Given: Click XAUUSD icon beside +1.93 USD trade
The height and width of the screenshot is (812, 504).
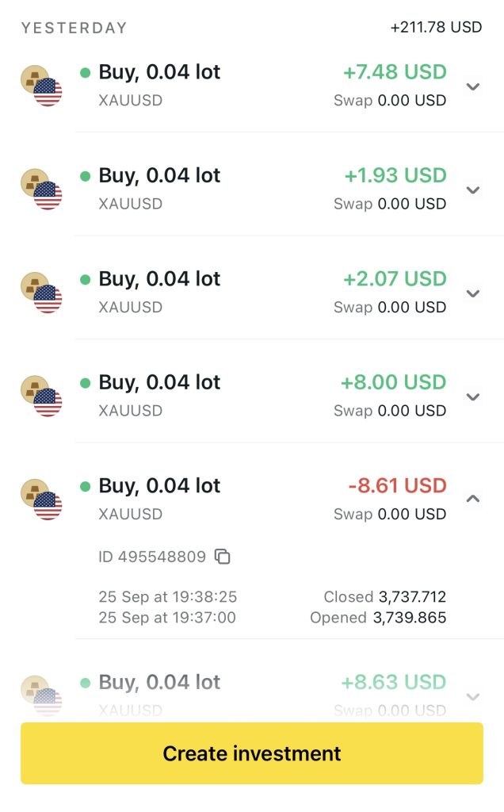Looking at the screenshot, I should [41, 189].
